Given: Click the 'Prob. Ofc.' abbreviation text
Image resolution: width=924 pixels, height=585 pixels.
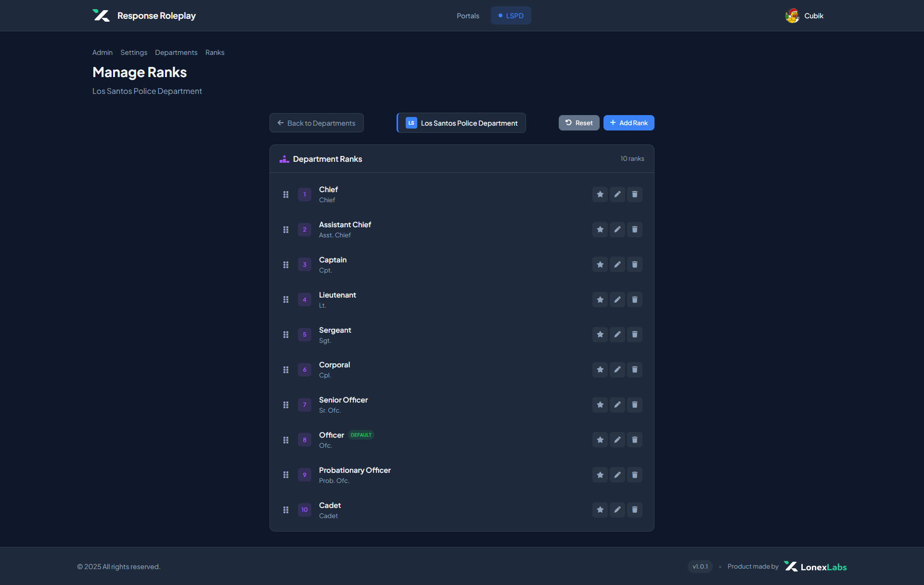Looking at the screenshot, I should [x=334, y=481].
